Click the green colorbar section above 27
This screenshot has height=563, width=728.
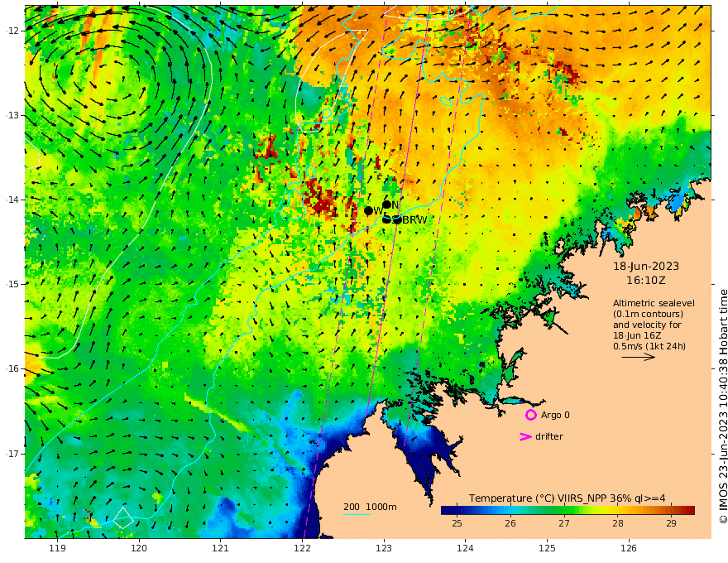click(x=564, y=510)
